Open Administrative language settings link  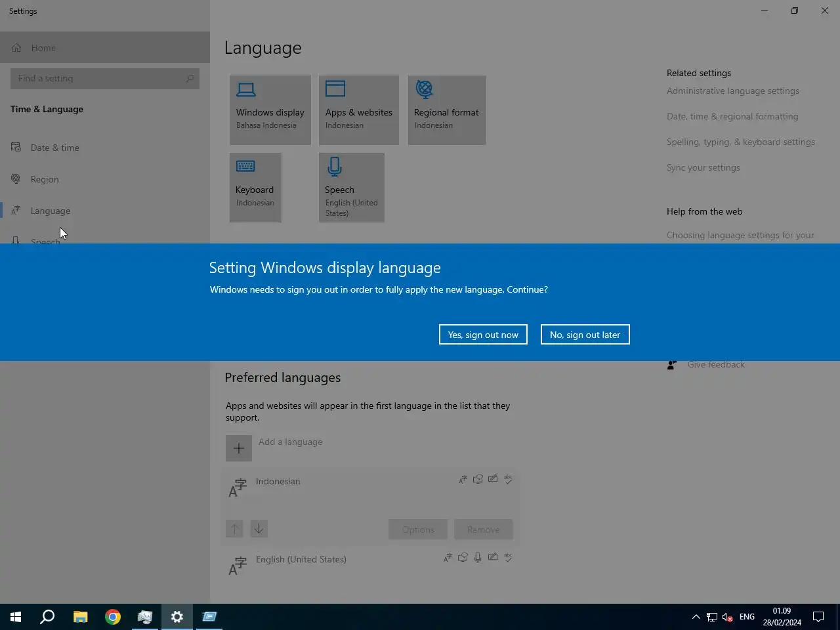(x=733, y=91)
